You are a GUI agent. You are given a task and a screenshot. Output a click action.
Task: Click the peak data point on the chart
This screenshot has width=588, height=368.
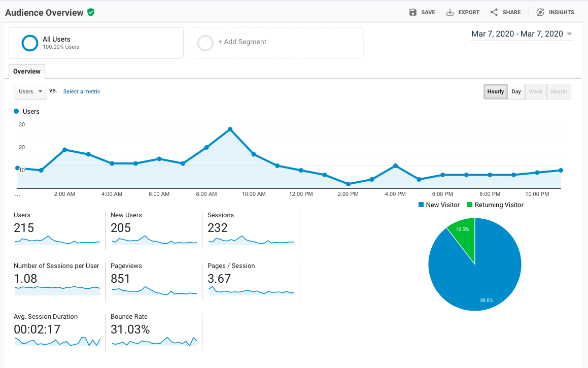coord(230,129)
